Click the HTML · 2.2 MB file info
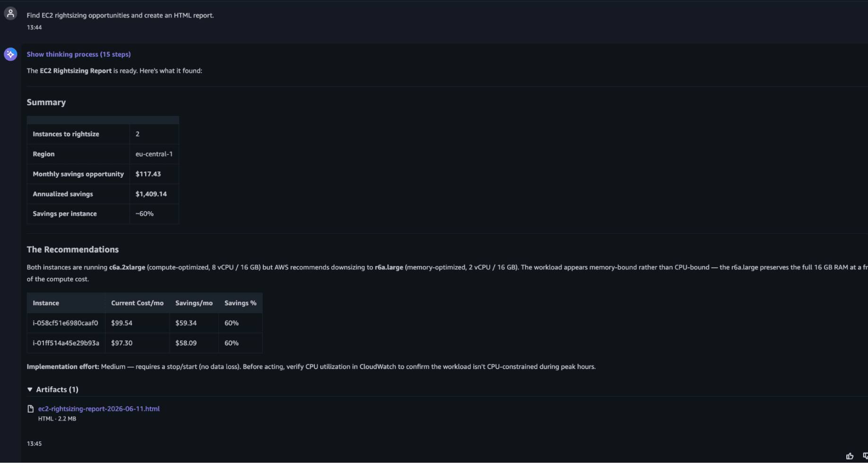The image size is (868, 476). (57, 419)
